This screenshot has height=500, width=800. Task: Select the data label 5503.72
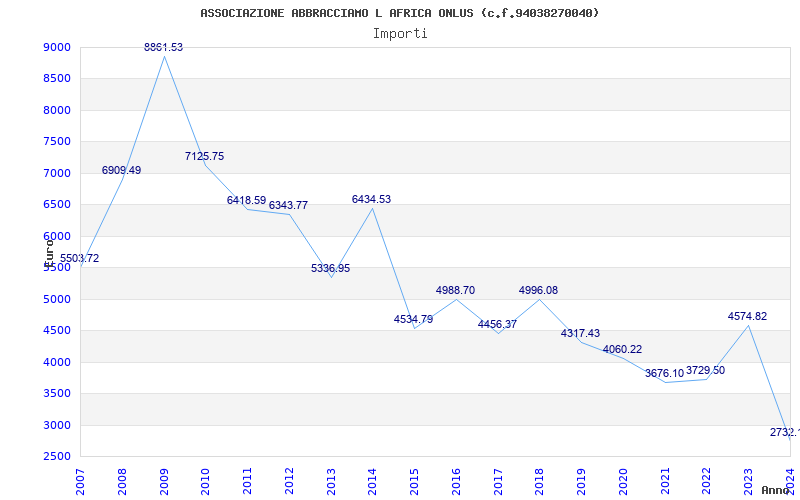(x=80, y=259)
